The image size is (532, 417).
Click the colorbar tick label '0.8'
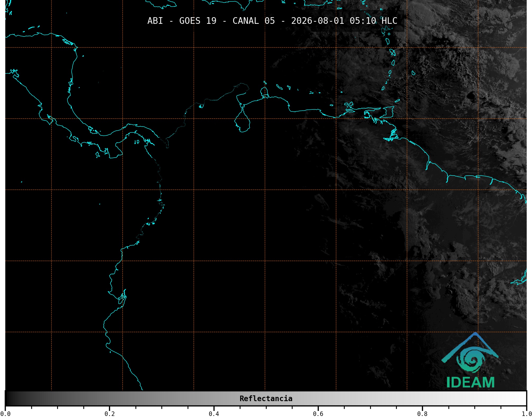(x=422, y=414)
